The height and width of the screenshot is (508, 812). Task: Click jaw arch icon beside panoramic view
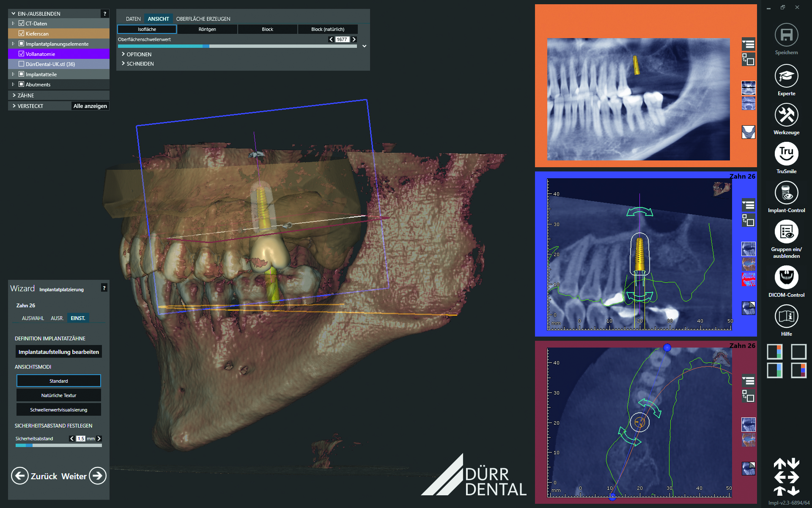click(748, 132)
